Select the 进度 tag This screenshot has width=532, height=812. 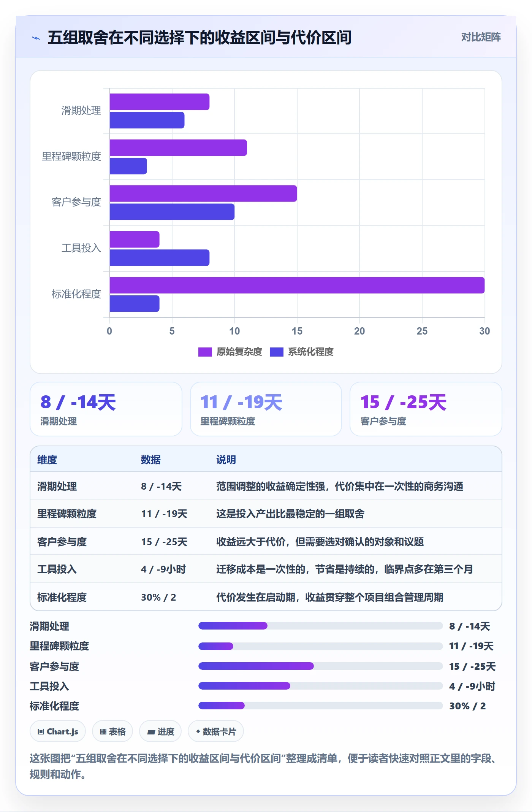coord(160,731)
